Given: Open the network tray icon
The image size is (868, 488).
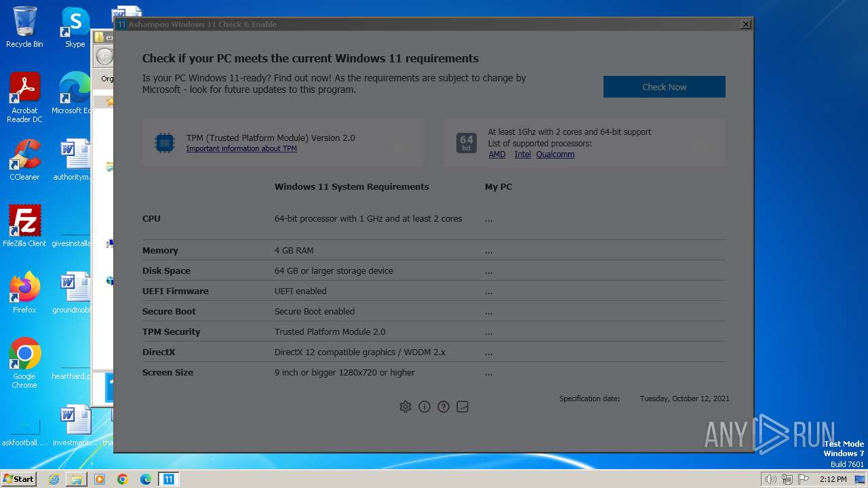Looking at the screenshot, I should click(x=787, y=479).
